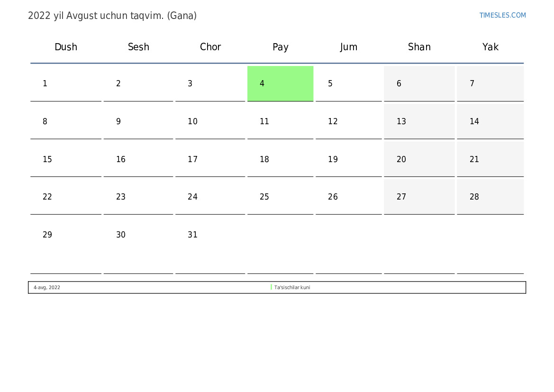The width and height of the screenshot is (554, 392).
Task: Click the Shan weekday header
Action: click(419, 47)
